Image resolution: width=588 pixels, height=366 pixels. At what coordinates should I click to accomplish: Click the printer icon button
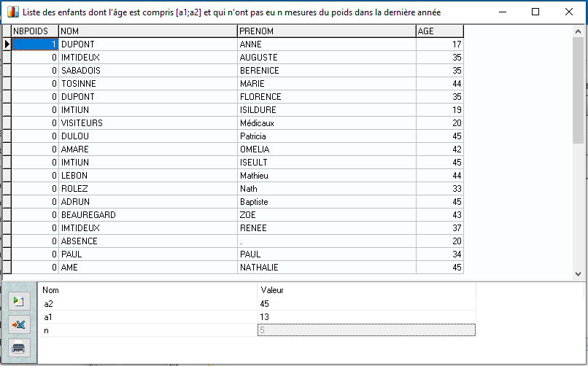19,347
